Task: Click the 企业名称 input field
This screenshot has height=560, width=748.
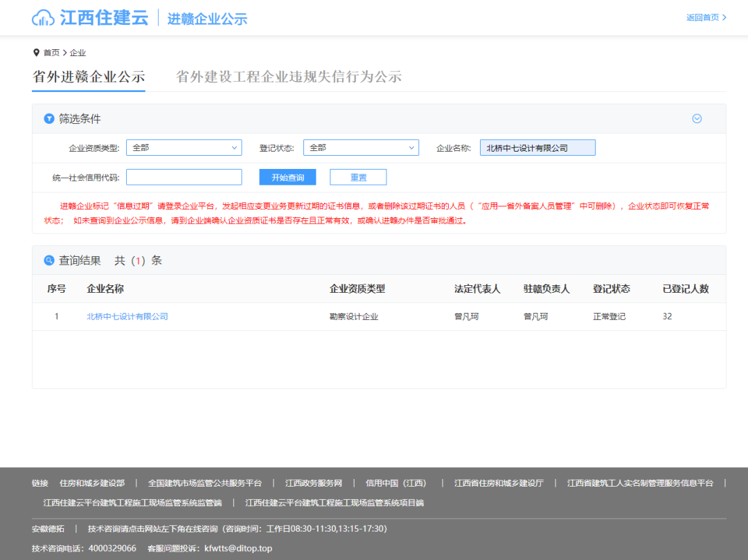Action: [537, 147]
